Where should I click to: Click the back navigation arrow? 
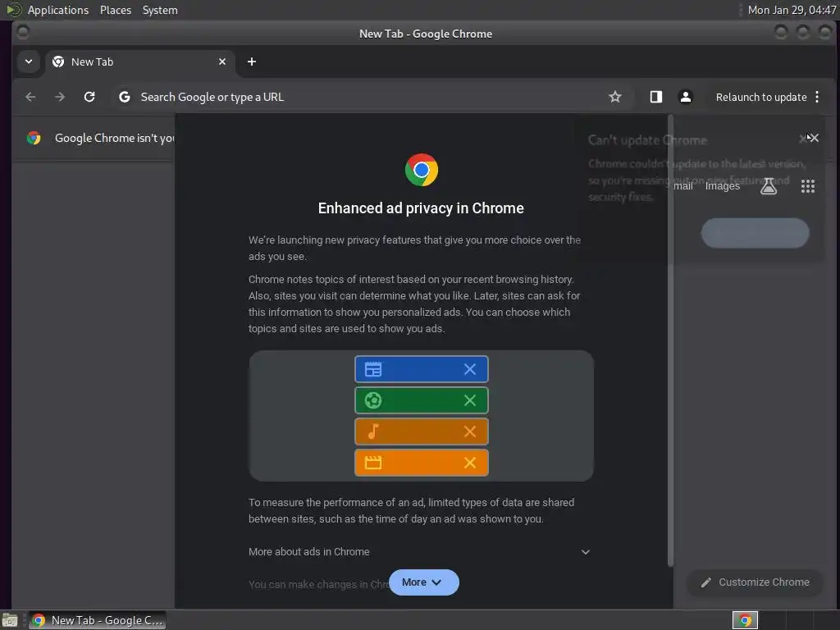pyautogui.click(x=30, y=97)
